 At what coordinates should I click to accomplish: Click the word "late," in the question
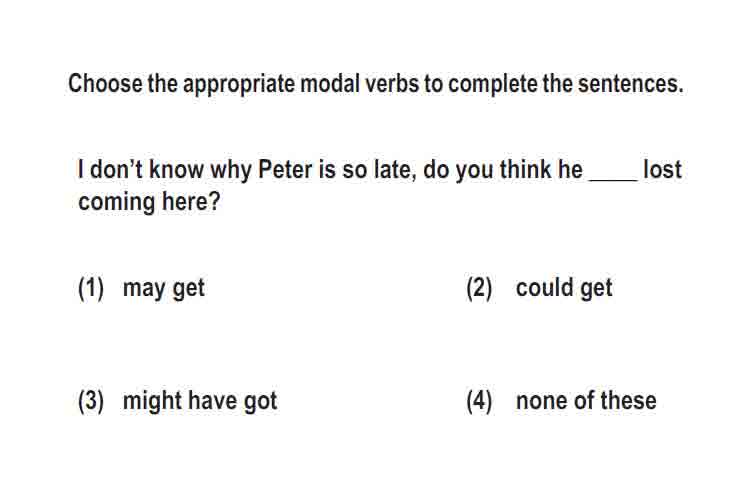tap(396, 170)
